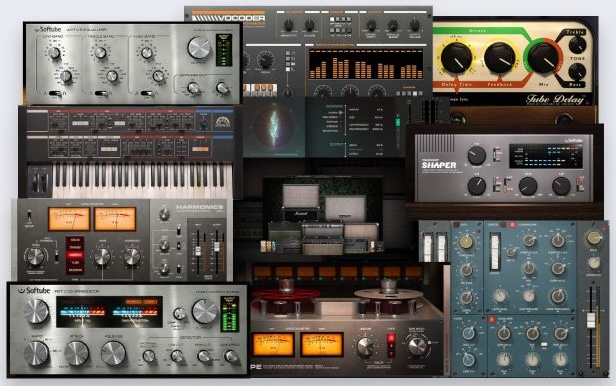Click the Marshall amp head in the amp room

click(x=300, y=215)
